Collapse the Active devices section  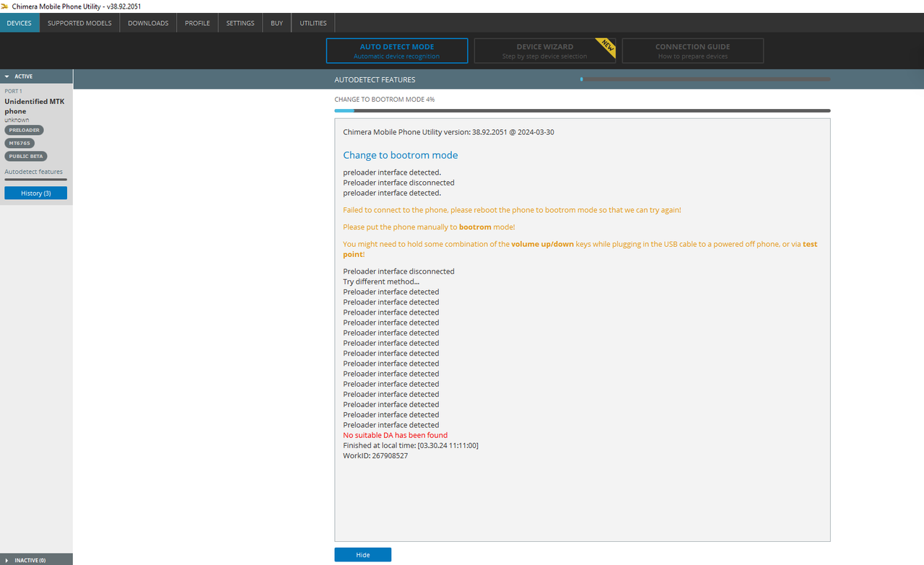pos(36,76)
